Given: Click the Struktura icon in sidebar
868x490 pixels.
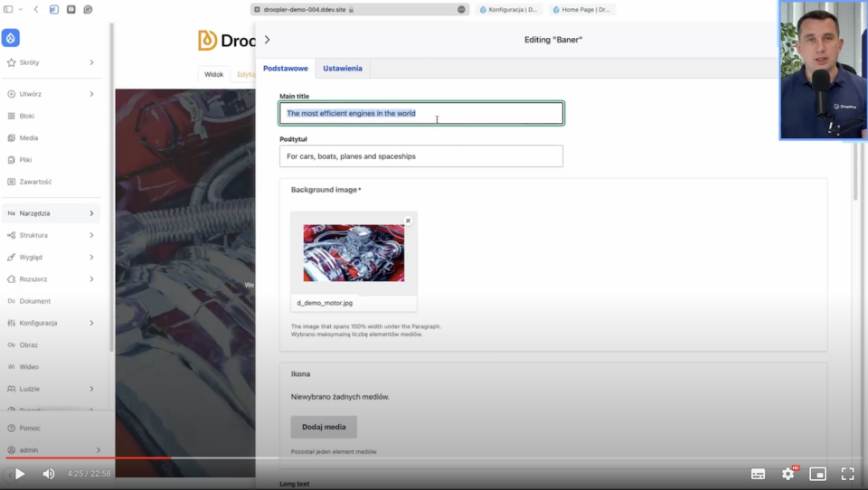Looking at the screenshot, I should tap(11, 235).
